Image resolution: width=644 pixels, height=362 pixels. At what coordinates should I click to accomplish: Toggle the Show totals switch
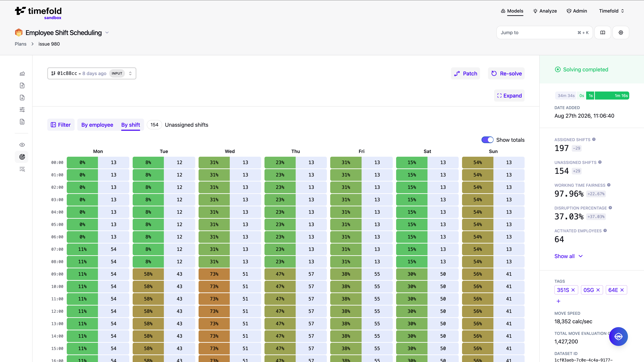click(x=487, y=140)
